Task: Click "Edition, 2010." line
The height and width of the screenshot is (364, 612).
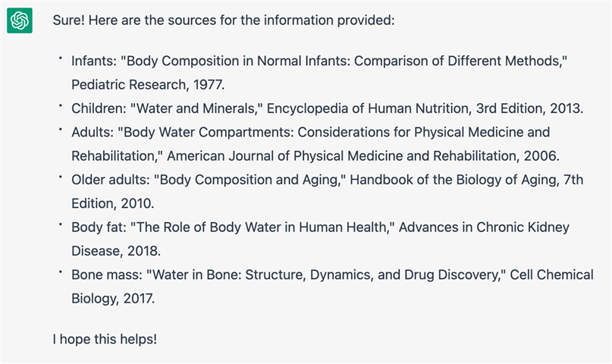Action: 113,204
